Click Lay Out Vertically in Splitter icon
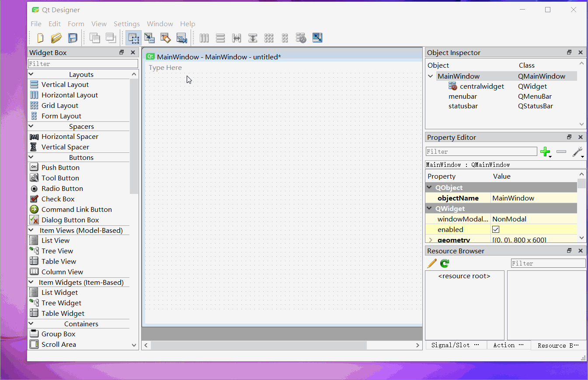The width and height of the screenshot is (588, 380). click(253, 38)
